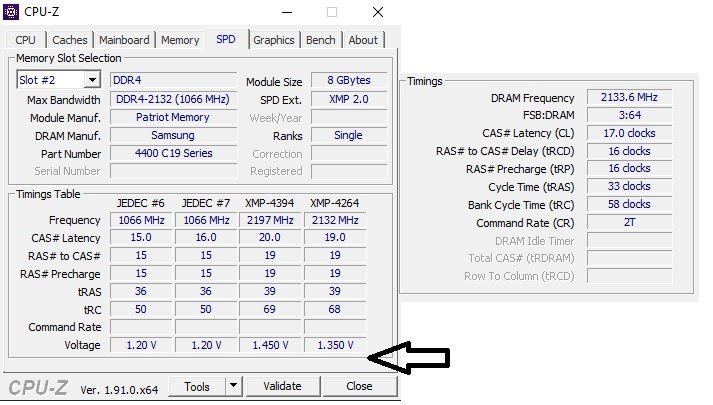Viewport: 713px width, 405px height.
Task: Open the About tab
Action: click(363, 40)
